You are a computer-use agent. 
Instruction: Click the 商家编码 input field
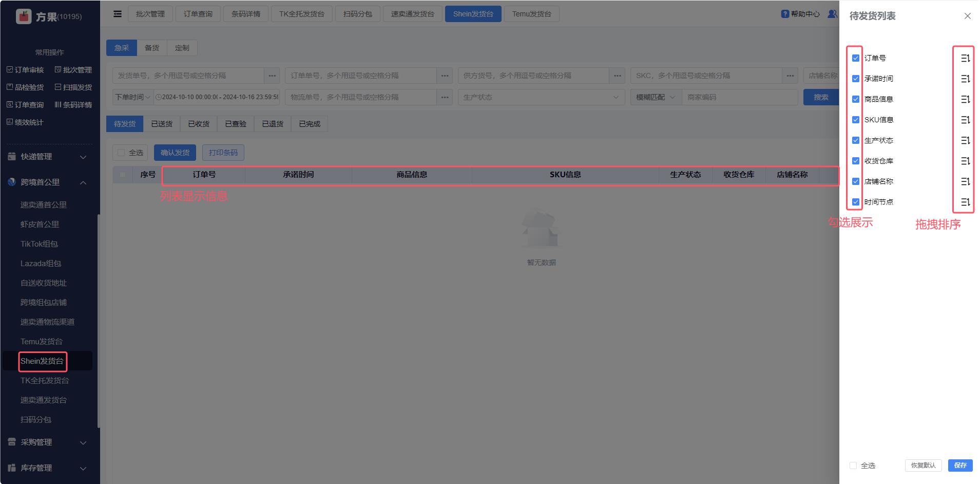point(740,97)
